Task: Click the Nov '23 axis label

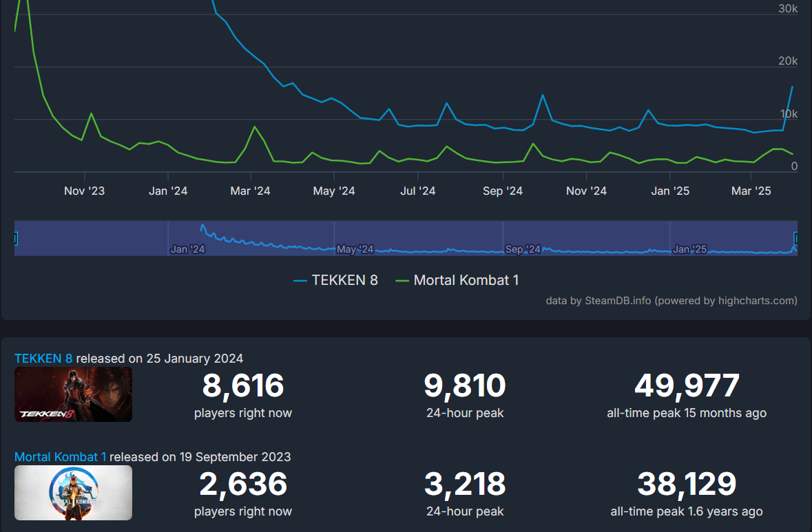Action: pos(85,191)
